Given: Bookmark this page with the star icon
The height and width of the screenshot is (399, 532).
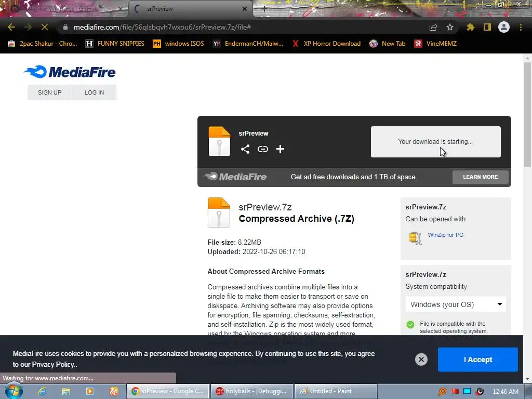Looking at the screenshot, I should [450, 27].
